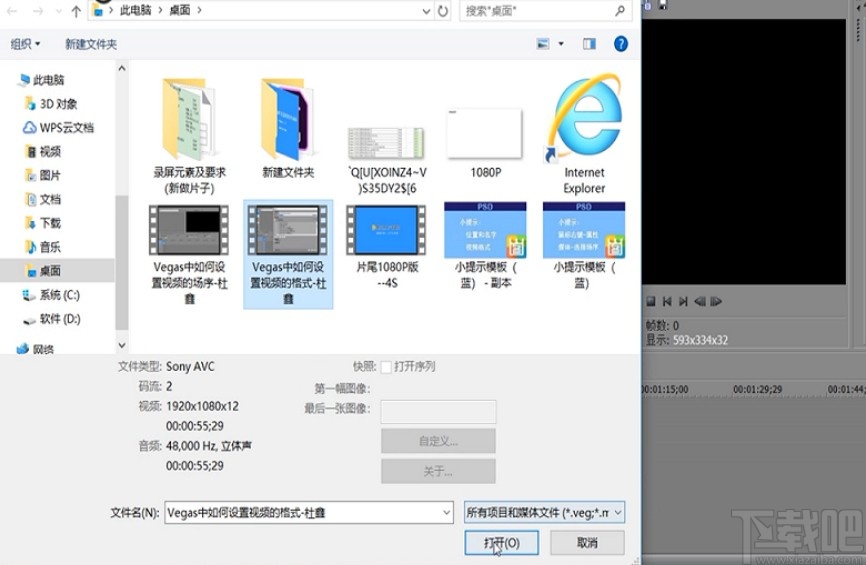This screenshot has height=565, width=866.
Task: Select the 新建文件夹 folder
Action: coord(288,128)
